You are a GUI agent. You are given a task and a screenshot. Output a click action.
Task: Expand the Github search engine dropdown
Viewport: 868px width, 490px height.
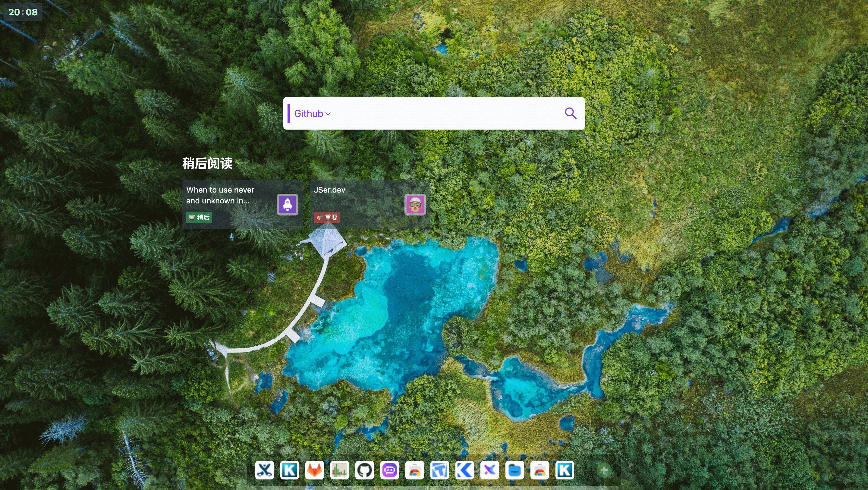312,114
